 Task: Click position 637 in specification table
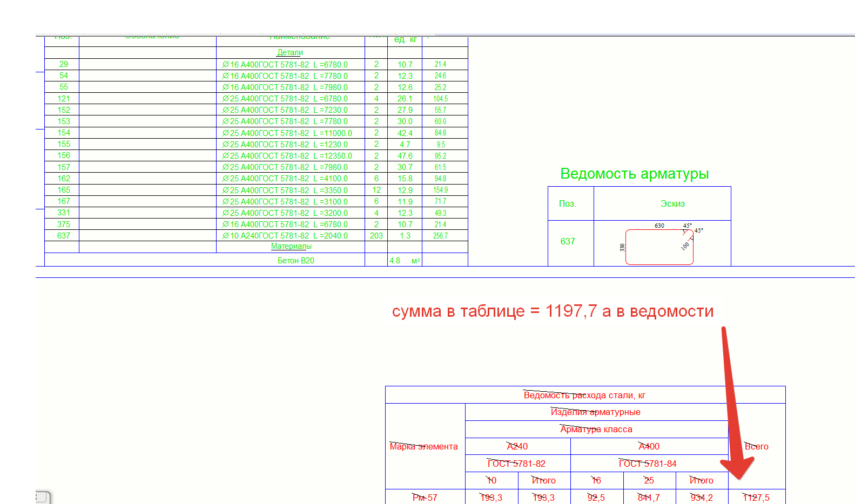(x=64, y=236)
